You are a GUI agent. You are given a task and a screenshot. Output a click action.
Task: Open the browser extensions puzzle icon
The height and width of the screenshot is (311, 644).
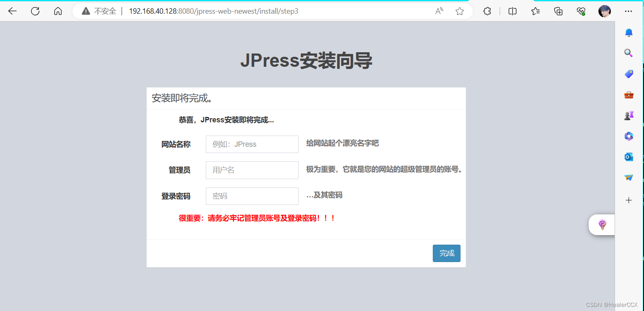pyautogui.click(x=487, y=11)
